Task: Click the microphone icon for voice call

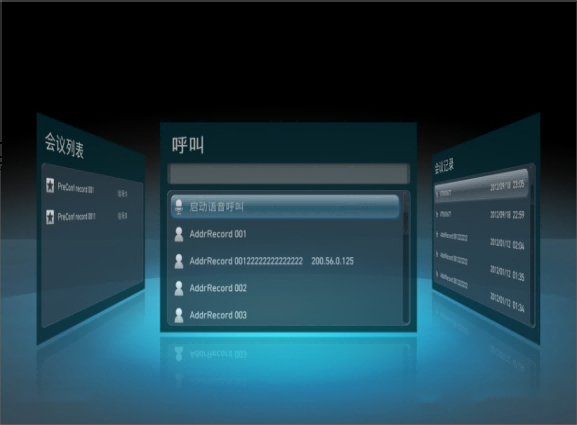Action: pos(179,207)
